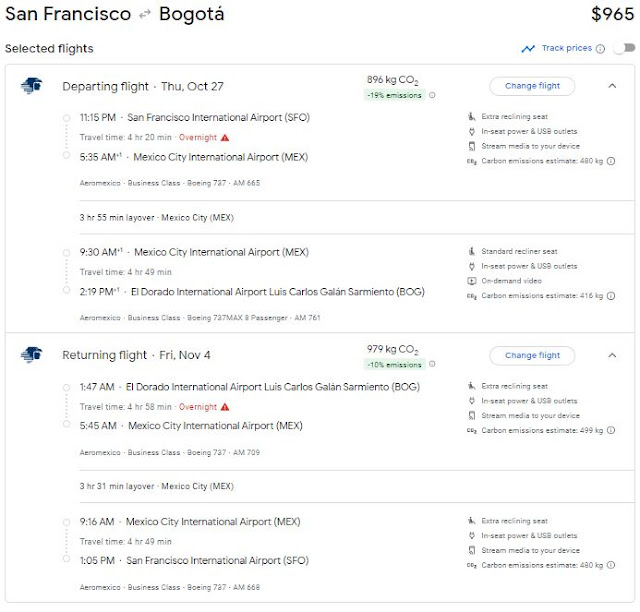Toggle the Track prices switch
640x612 pixels.
(x=626, y=48)
